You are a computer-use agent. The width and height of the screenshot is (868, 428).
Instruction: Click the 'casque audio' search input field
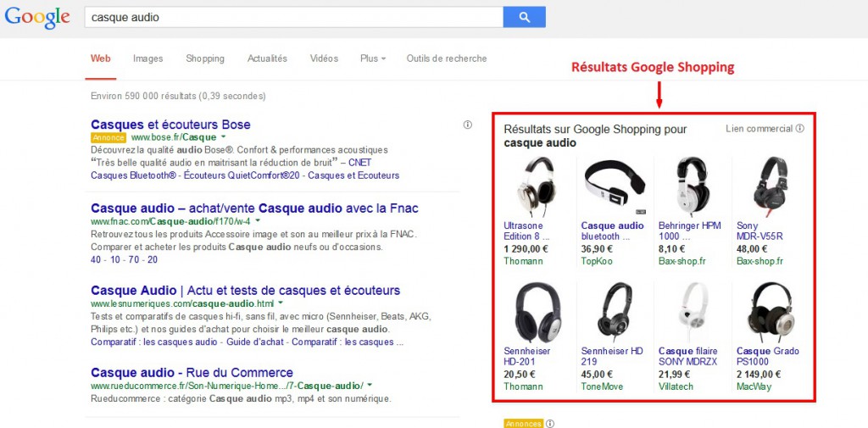(x=294, y=17)
